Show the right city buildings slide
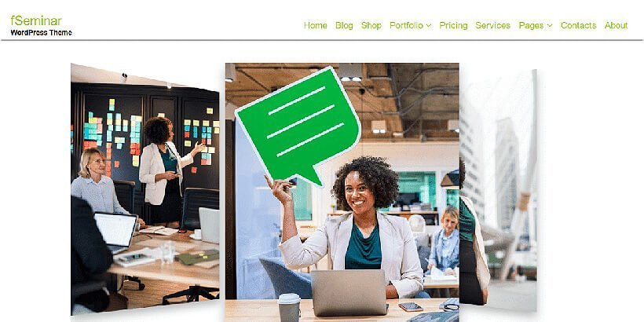The width and height of the screenshot is (644, 322). point(498,190)
